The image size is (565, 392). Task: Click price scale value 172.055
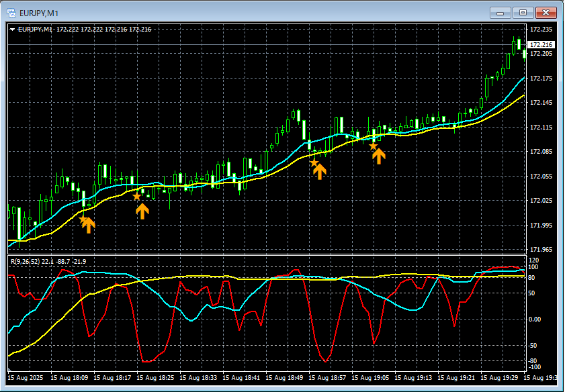click(x=541, y=176)
